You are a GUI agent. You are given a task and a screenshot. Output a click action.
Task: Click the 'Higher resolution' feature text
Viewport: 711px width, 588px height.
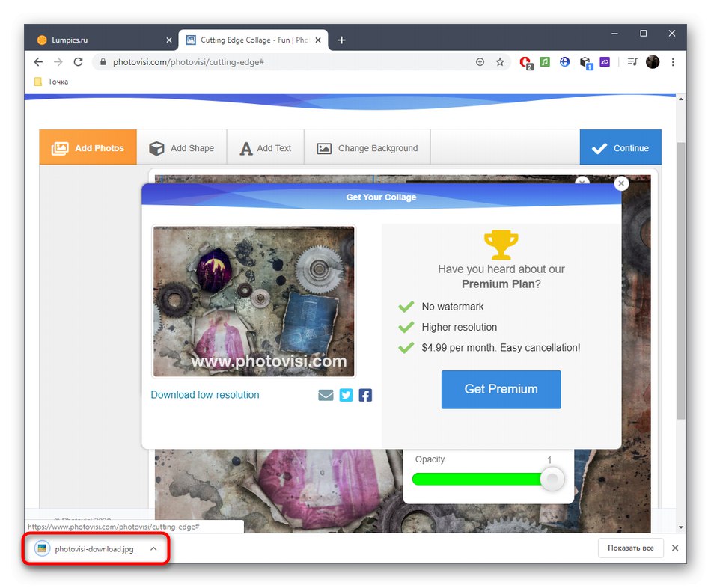click(x=460, y=328)
